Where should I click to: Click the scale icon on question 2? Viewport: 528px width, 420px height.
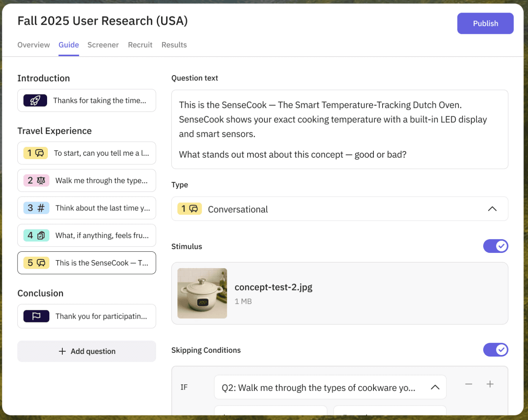(x=41, y=180)
